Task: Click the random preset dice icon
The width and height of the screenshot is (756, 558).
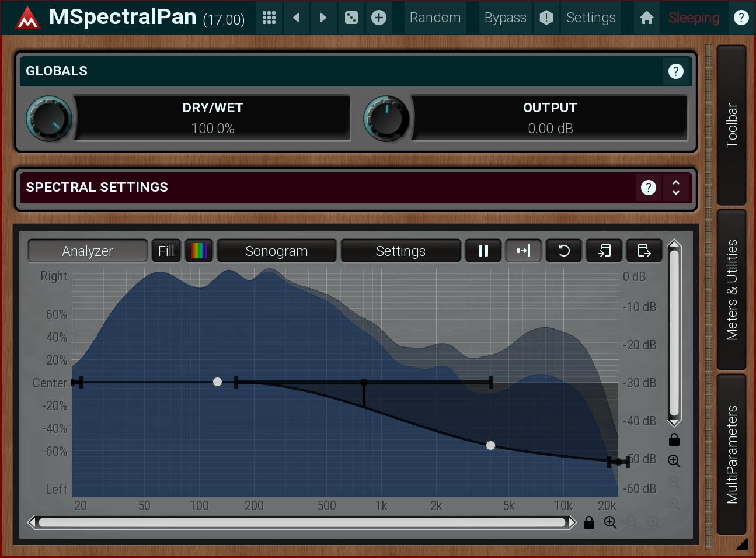Action: tap(351, 18)
